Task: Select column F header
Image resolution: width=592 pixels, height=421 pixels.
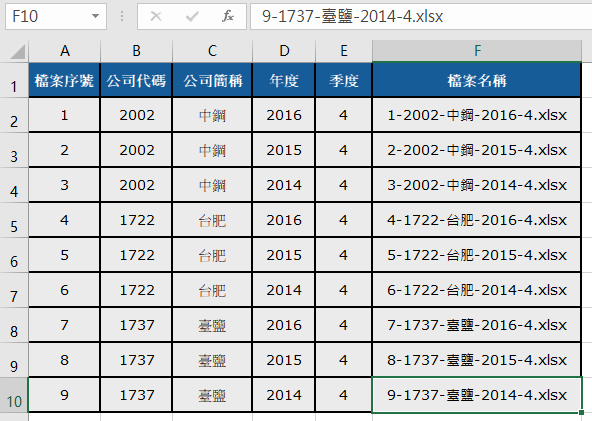Action: point(477,51)
